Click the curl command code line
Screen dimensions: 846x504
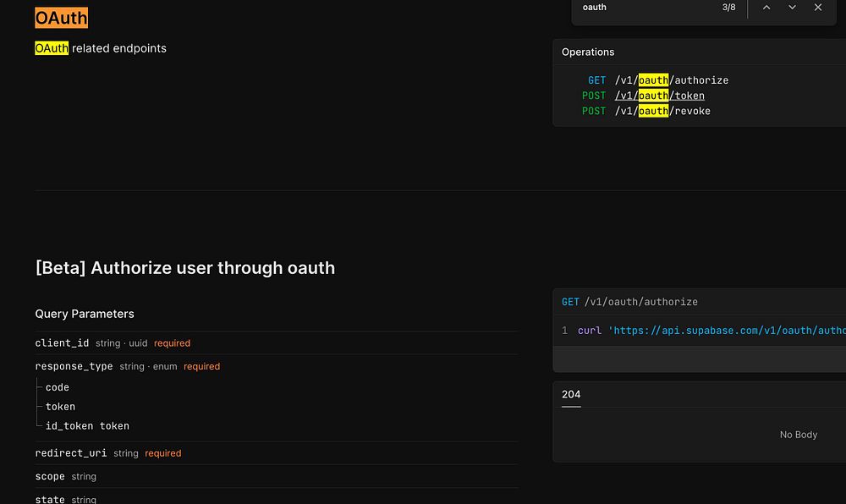(711, 331)
